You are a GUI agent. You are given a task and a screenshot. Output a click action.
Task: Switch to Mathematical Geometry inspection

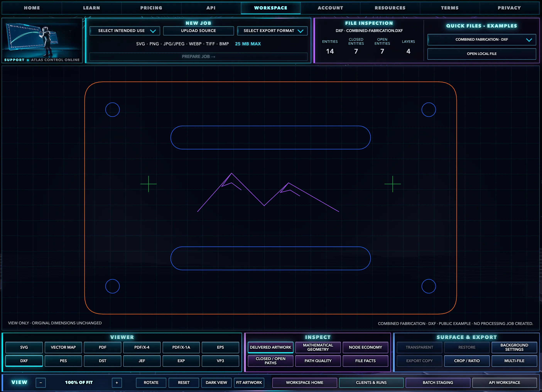[318, 347]
